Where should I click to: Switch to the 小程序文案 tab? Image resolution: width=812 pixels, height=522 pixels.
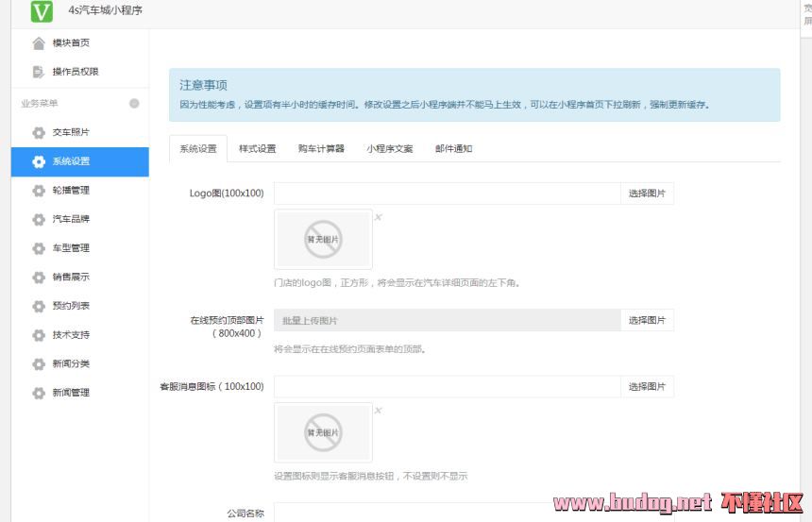pyautogui.click(x=389, y=149)
